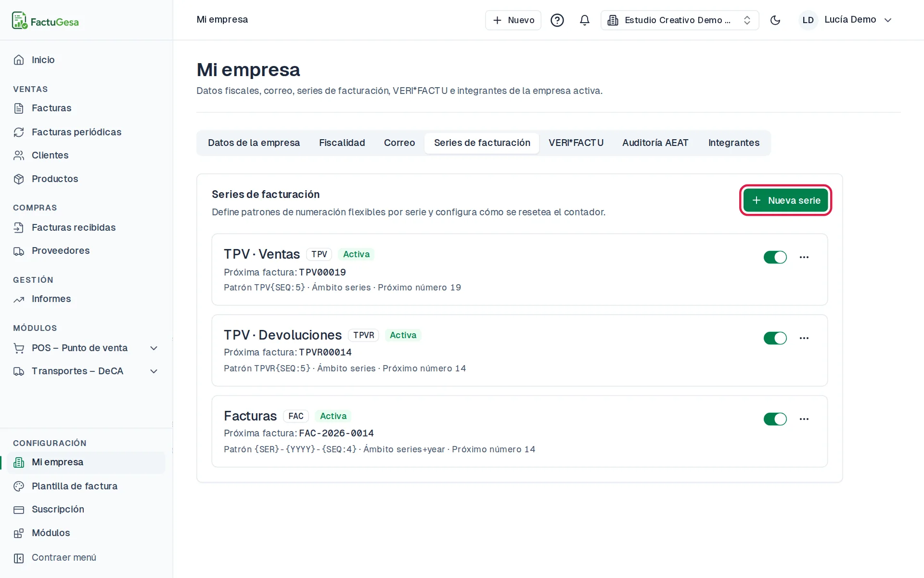Open Informes in sidebar

point(87,299)
